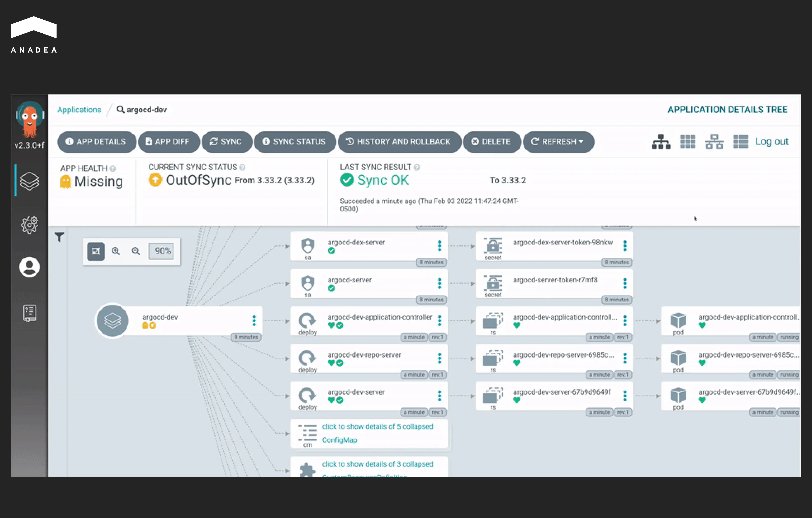812x518 pixels.
Task: Open the Applications layers icon in sidebar
Action: [29, 181]
